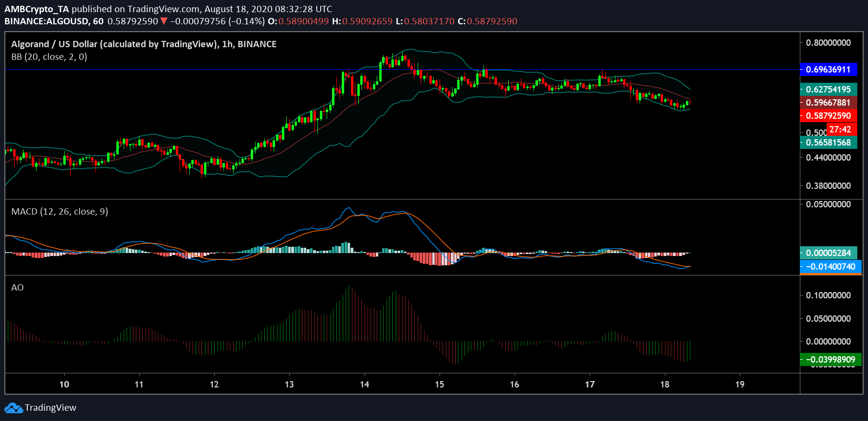Select the high price H:0.59092659 value
The image size is (868, 421).
point(362,21)
